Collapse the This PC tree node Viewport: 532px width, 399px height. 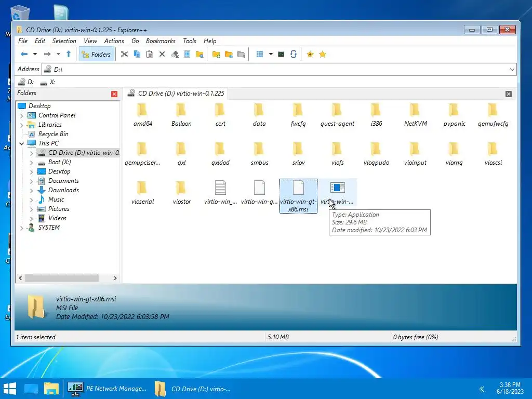point(22,144)
